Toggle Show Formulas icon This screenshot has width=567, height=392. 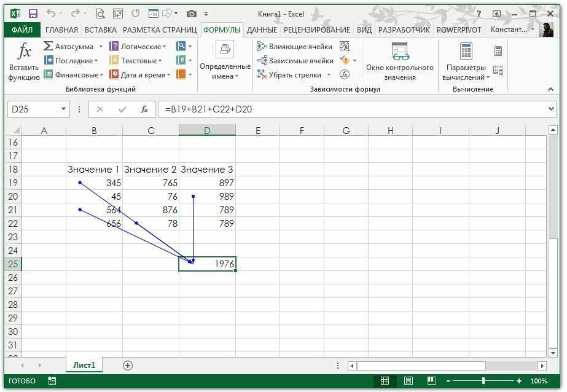coord(345,46)
